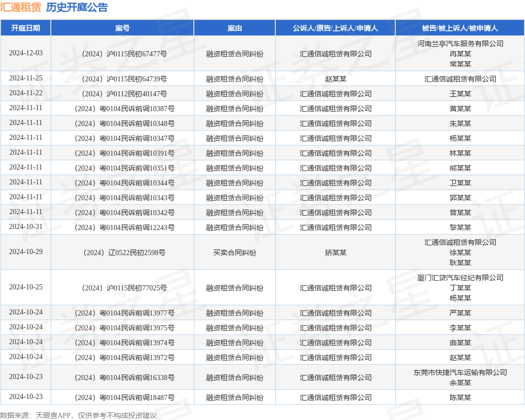Click 东莞市快捷汽车运输有限公司 defendant name
Image resolution: width=525 pixels, height=420 pixels.
459,372
